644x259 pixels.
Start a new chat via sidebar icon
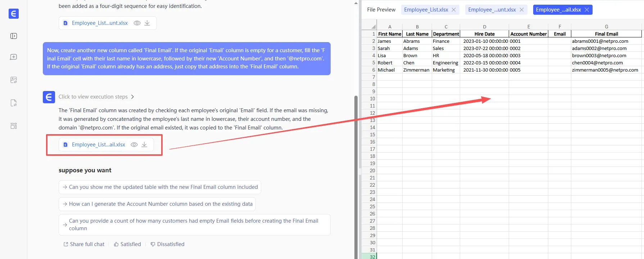click(x=14, y=57)
